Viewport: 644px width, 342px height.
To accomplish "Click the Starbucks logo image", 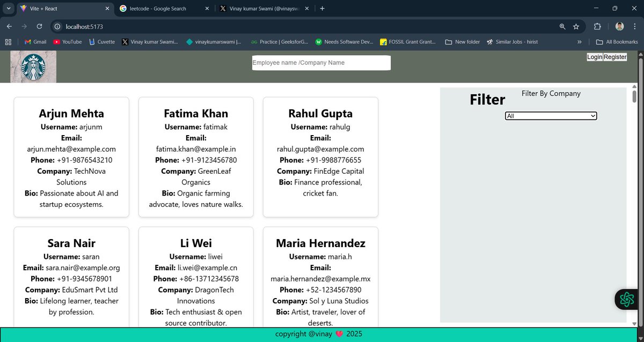I will click(x=33, y=67).
